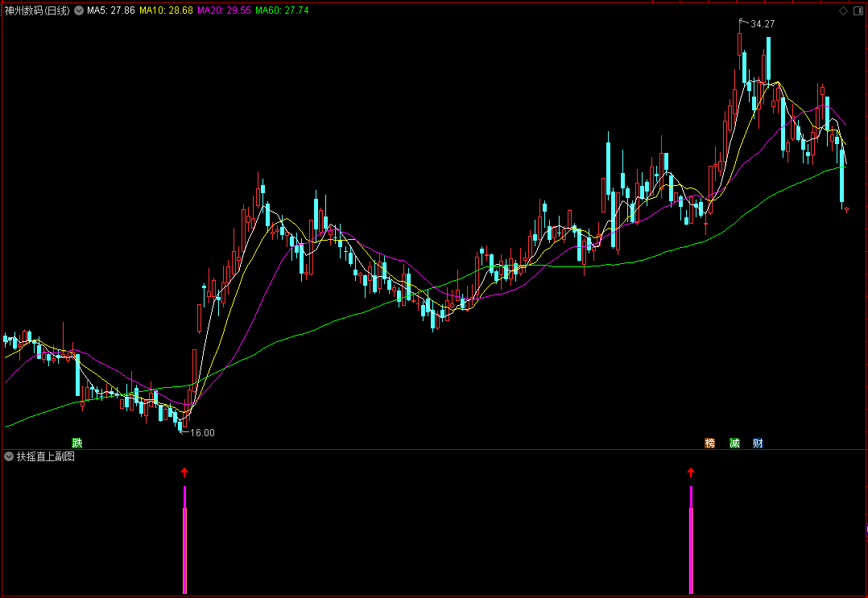This screenshot has width=868, height=598.
Task: Toggle the side panel icon at top right
Action: (x=858, y=11)
